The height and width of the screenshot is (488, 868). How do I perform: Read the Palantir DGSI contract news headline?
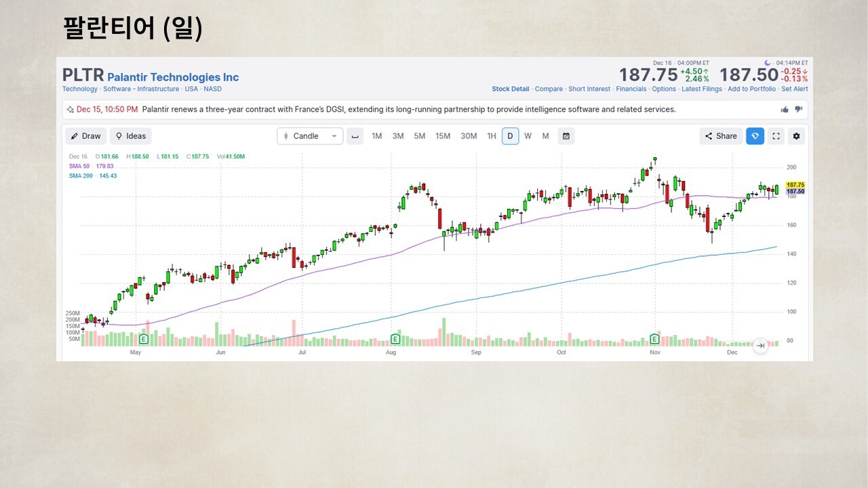coord(409,109)
